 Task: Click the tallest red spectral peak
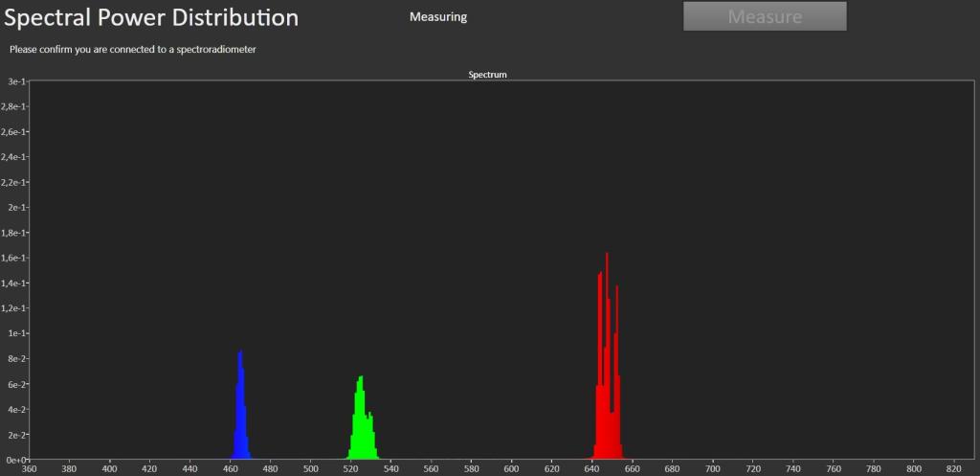tap(607, 355)
